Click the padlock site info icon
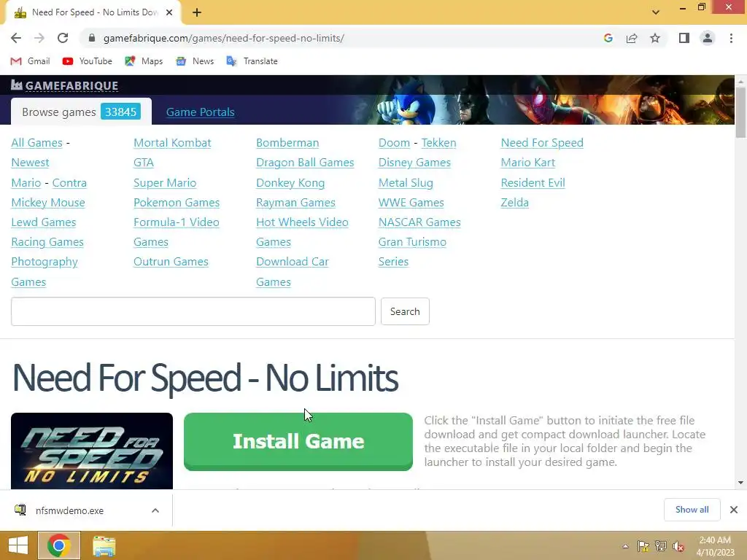This screenshot has height=560, width=747. [92, 38]
